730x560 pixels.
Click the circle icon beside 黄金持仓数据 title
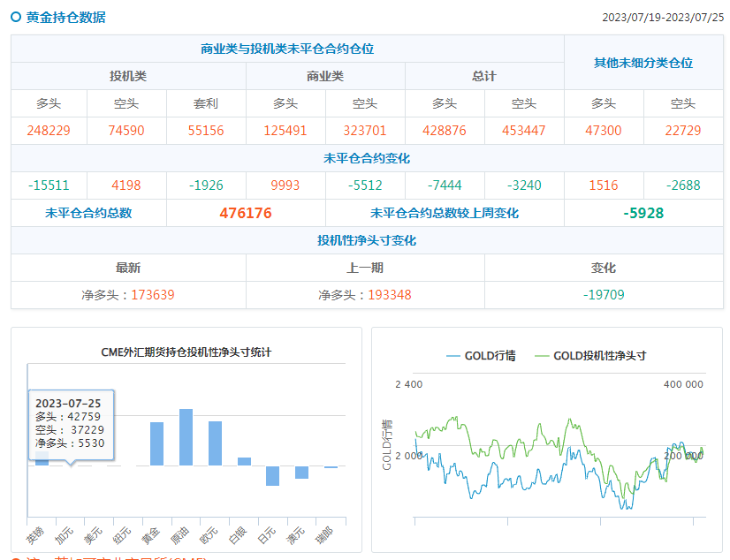tap(16, 17)
